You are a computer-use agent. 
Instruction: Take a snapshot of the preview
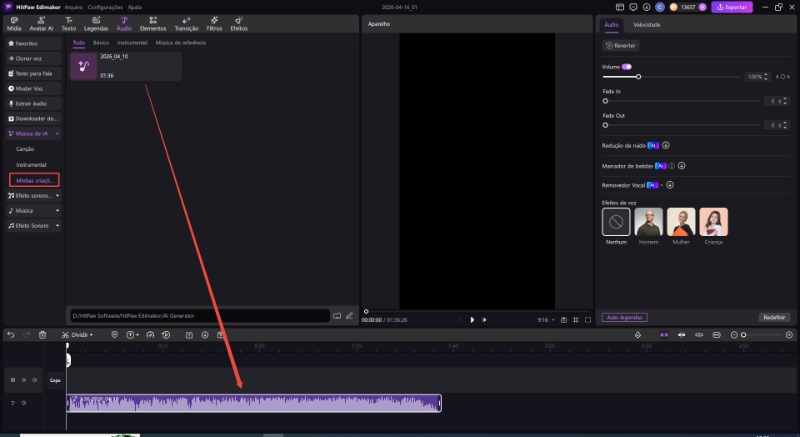[x=564, y=320]
